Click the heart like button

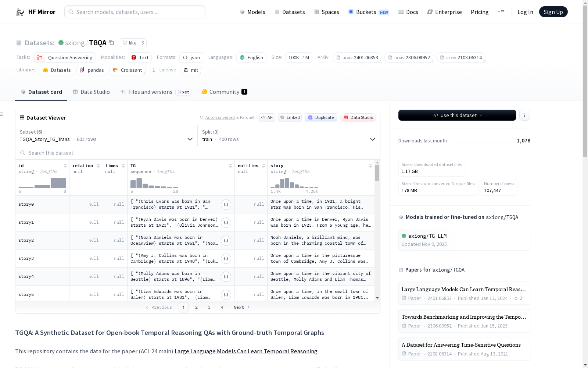click(x=129, y=43)
